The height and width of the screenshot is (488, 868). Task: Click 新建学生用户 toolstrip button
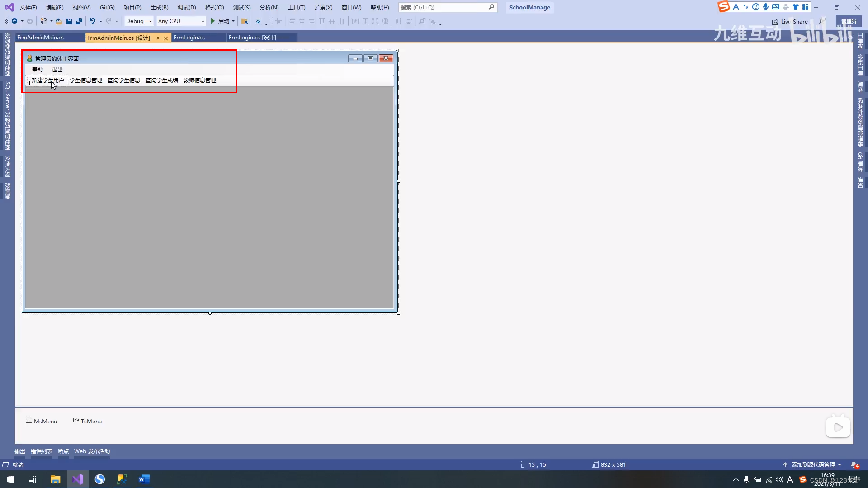[48, 81]
